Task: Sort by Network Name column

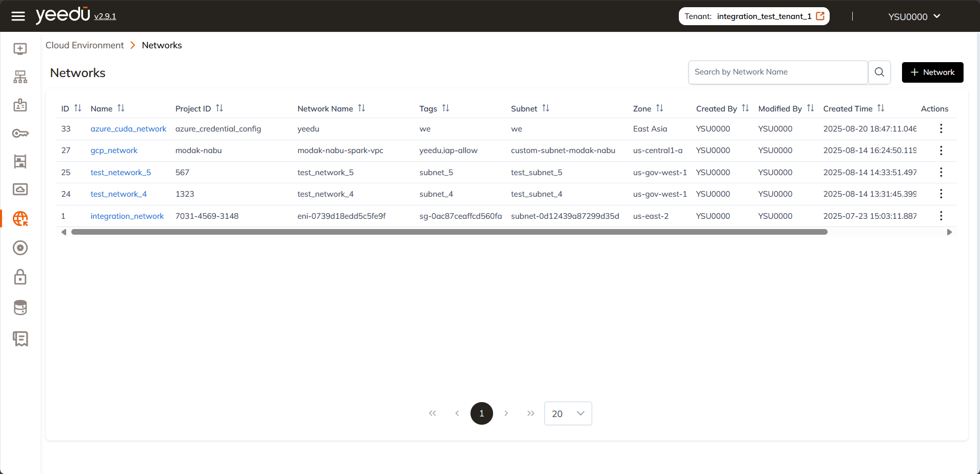Action: (x=361, y=108)
